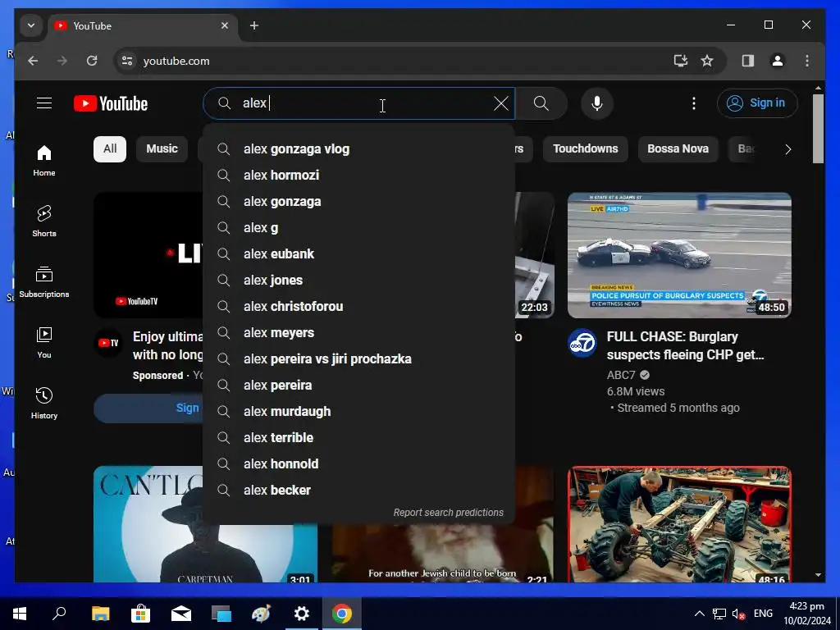Click the page vertical scrollbar thumb
This screenshot has width=840, height=630.
[x=818, y=129]
